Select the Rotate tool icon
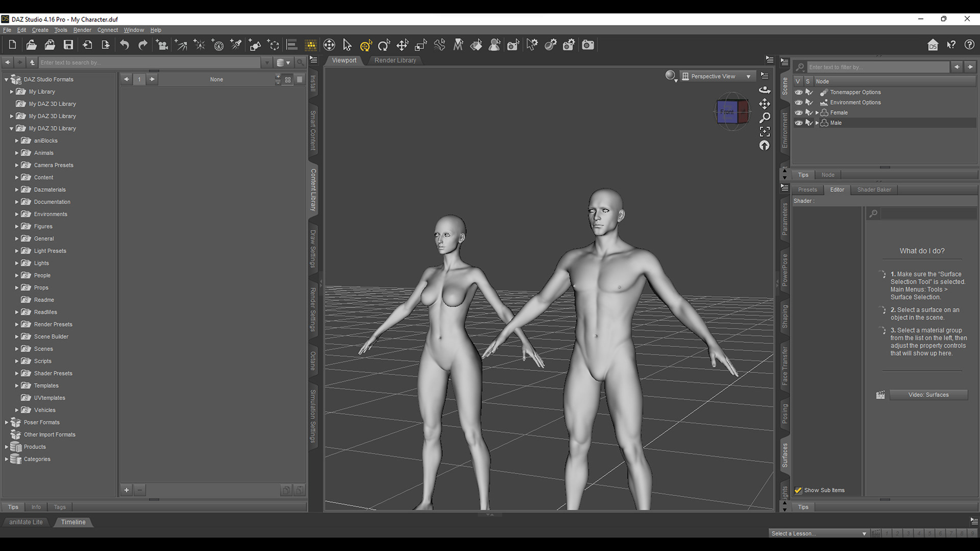Screen dimensions: 980x551 pyautogui.click(x=384, y=45)
